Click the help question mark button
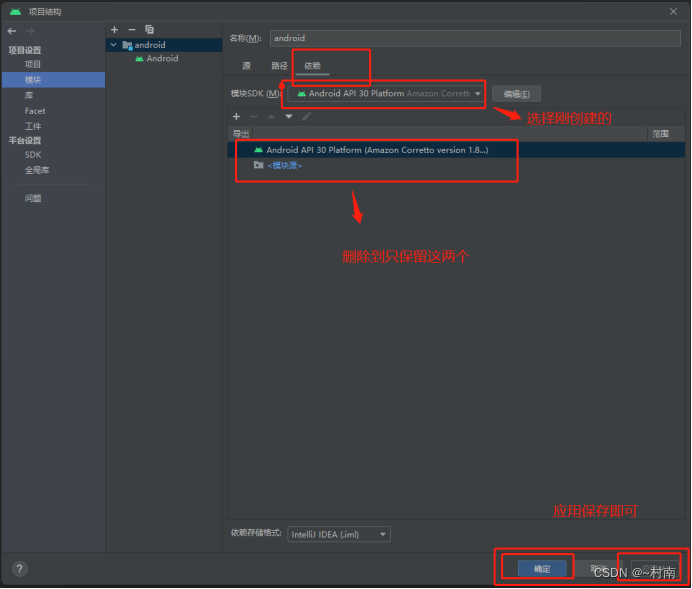Screen dimensions: 692x589 [x=19, y=569]
